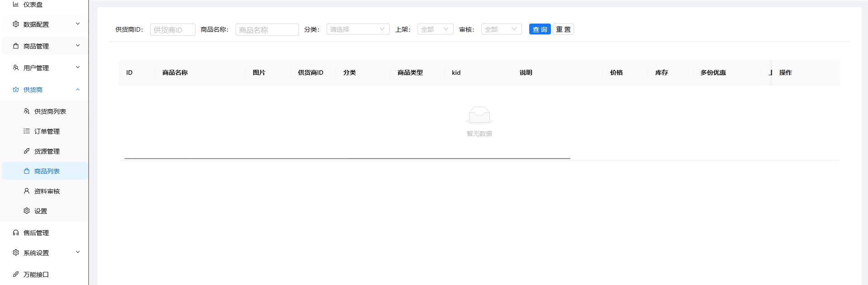Click the horizontal table scrollbar

pyautogui.click(x=347, y=159)
